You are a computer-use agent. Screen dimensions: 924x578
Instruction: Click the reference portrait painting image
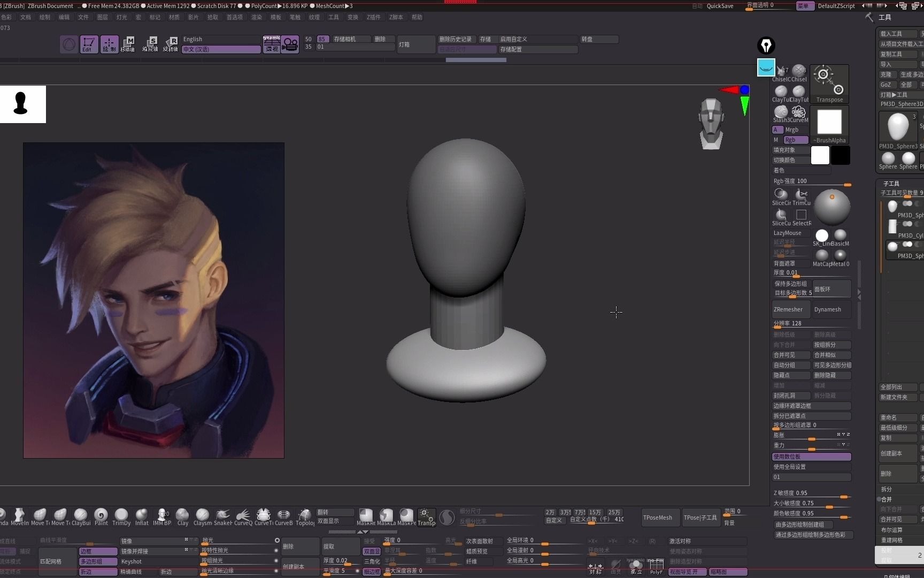[x=153, y=300]
